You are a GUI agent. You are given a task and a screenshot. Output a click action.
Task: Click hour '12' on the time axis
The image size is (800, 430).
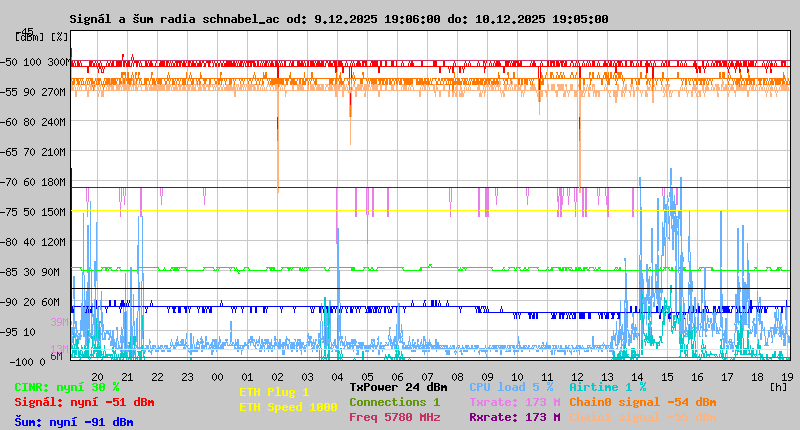click(x=577, y=377)
